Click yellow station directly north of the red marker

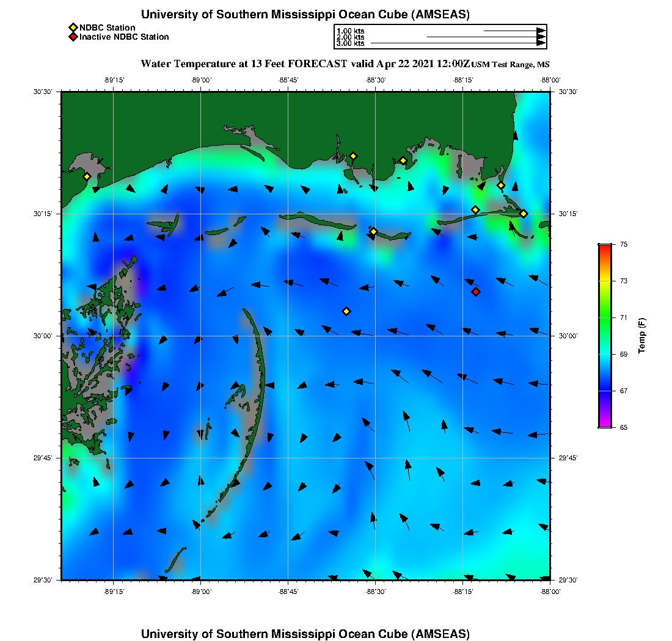tap(475, 210)
